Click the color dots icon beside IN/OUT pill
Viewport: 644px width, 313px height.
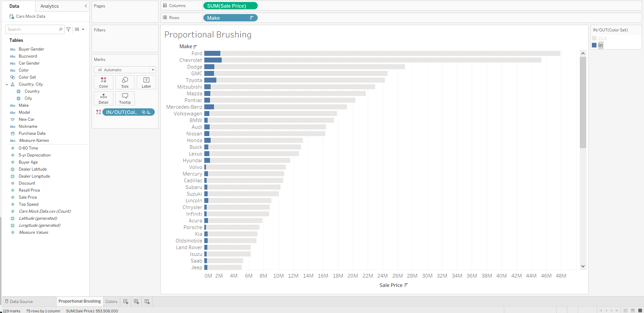(x=99, y=112)
